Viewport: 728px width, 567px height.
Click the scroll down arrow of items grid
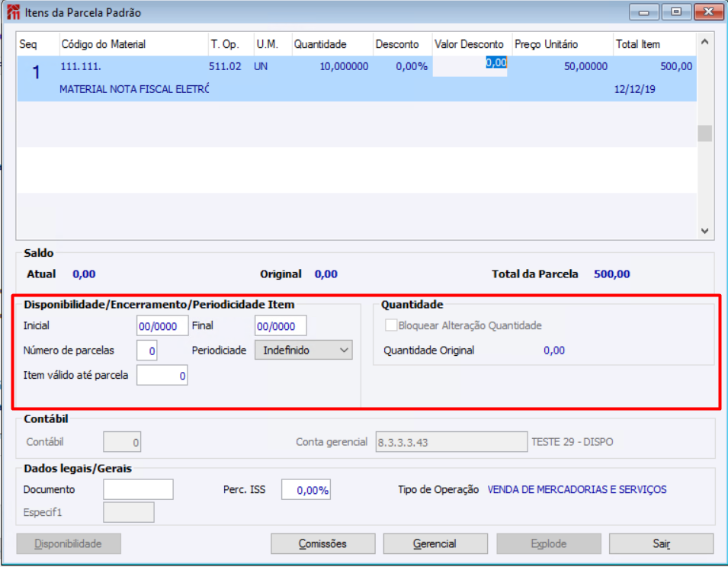coord(705,231)
